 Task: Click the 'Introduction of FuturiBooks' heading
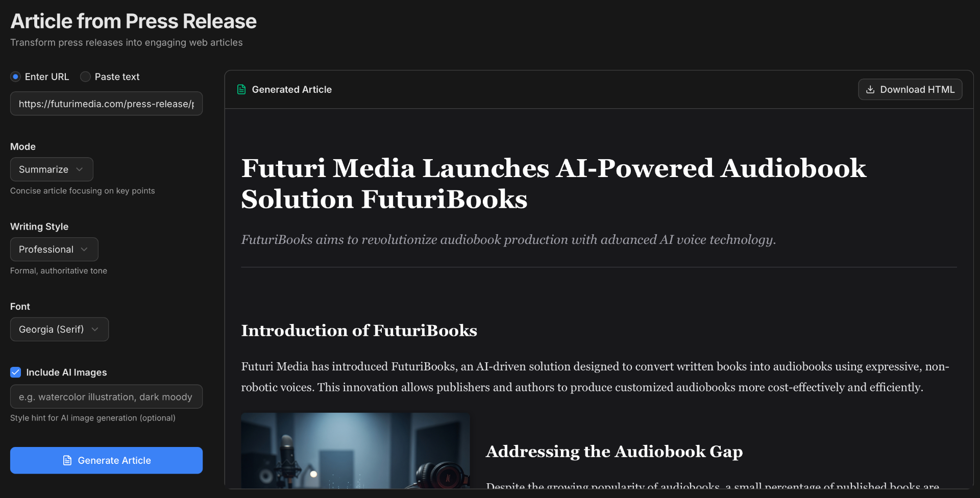[359, 331]
